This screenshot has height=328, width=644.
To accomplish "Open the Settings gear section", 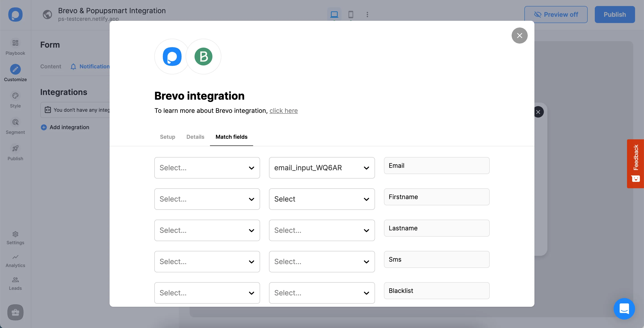I will pos(15,238).
